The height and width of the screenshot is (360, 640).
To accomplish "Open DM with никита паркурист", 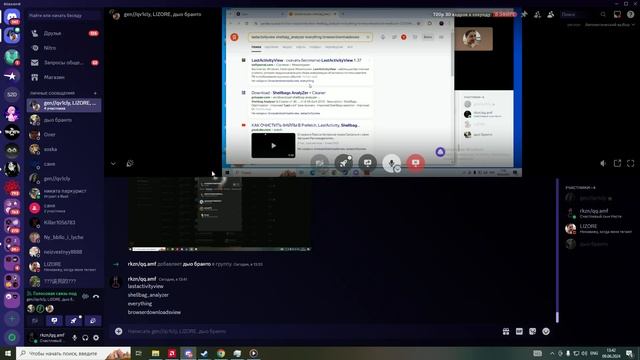I will click(64, 193).
